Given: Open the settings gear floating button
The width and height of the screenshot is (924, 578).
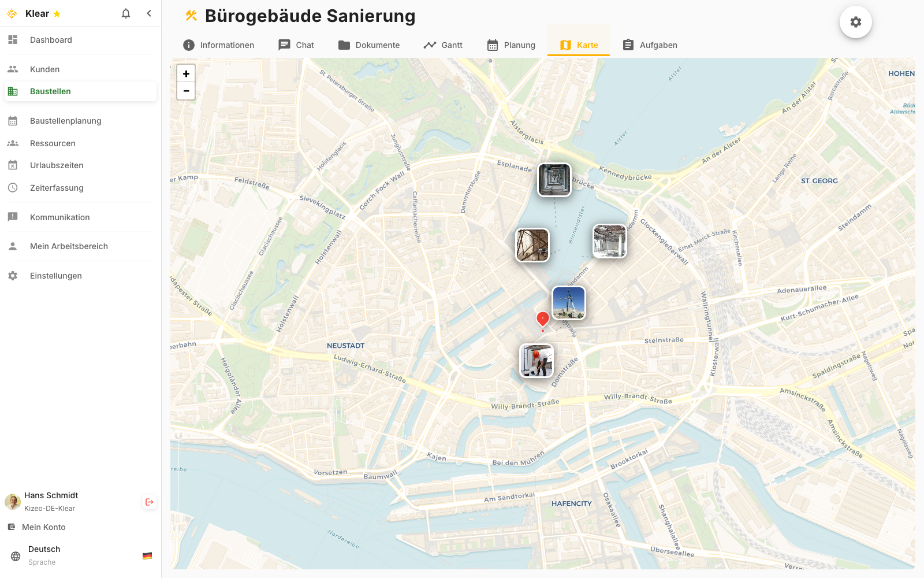Looking at the screenshot, I should pos(856,22).
